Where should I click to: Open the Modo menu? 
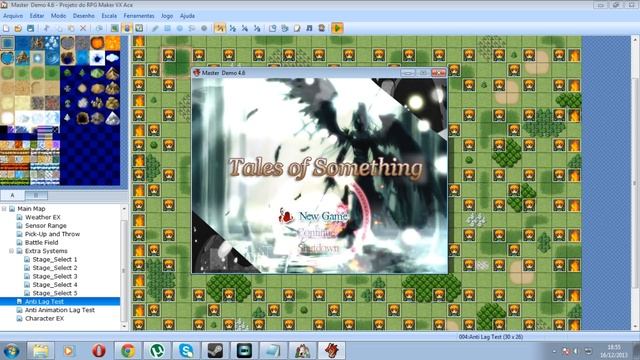[x=58, y=16]
